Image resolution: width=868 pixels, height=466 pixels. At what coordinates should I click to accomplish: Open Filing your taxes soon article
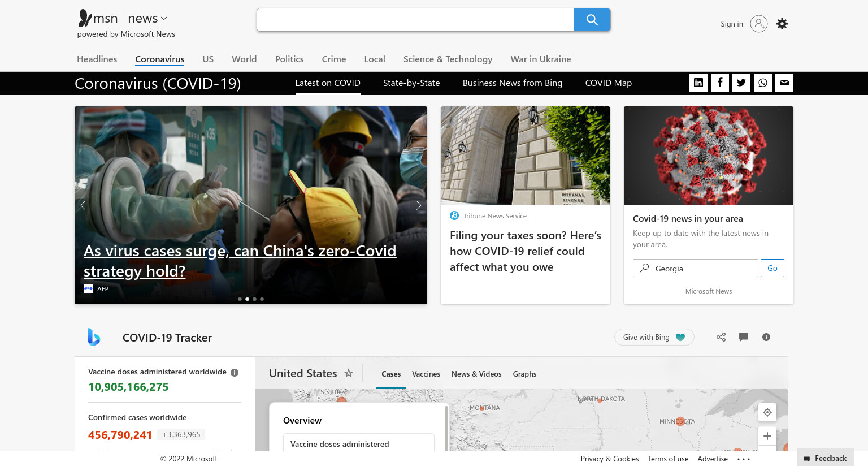click(x=526, y=251)
